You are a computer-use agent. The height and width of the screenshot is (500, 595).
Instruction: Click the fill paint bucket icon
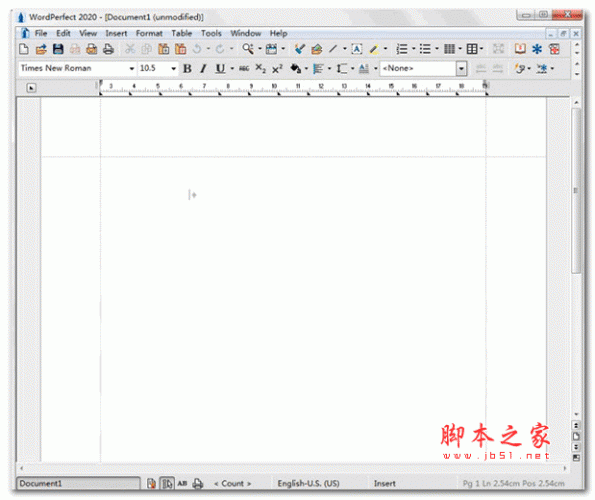(x=295, y=69)
